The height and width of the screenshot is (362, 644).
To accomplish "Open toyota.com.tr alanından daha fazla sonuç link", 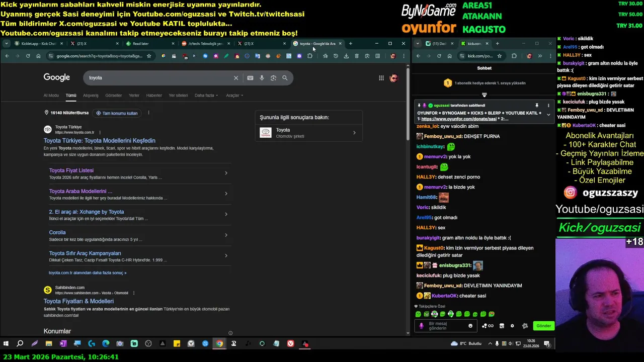I will click(88, 273).
